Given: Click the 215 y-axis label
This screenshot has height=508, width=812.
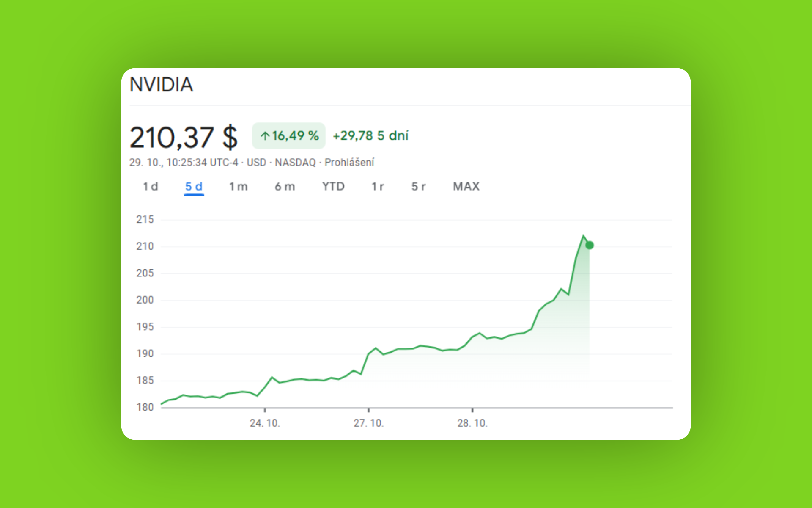Looking at the screenshot, I should (145, 219).
